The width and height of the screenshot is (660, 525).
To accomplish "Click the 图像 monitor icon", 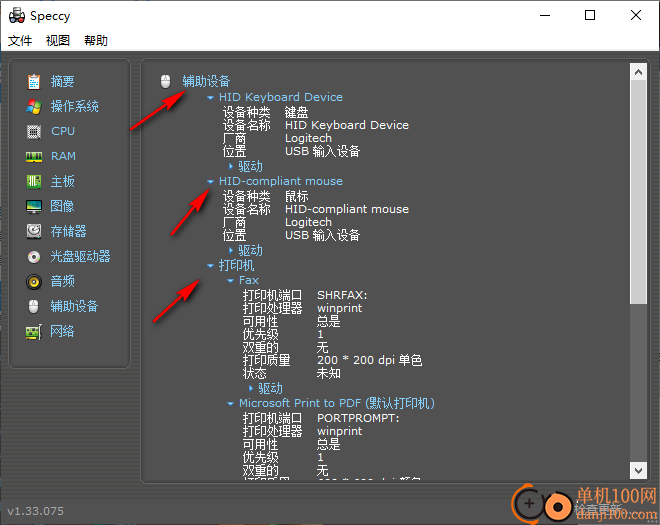I will [x=34, y=207].
